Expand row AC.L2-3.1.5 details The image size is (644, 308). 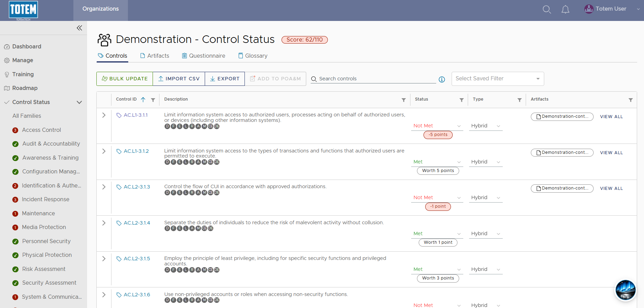[104, 259]
